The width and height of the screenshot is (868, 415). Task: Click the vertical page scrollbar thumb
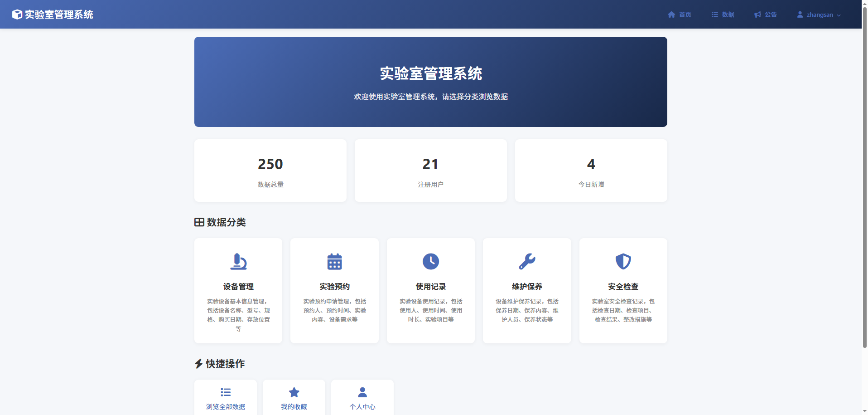864,178
